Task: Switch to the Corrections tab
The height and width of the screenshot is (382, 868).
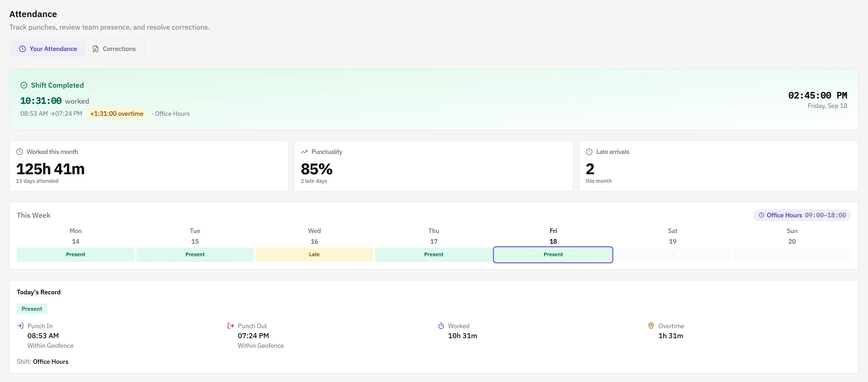Action: (x=114, y=49)
